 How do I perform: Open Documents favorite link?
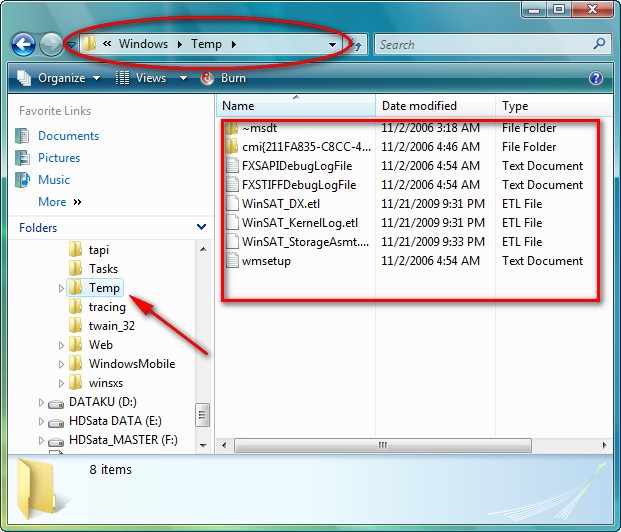point(69,136)
